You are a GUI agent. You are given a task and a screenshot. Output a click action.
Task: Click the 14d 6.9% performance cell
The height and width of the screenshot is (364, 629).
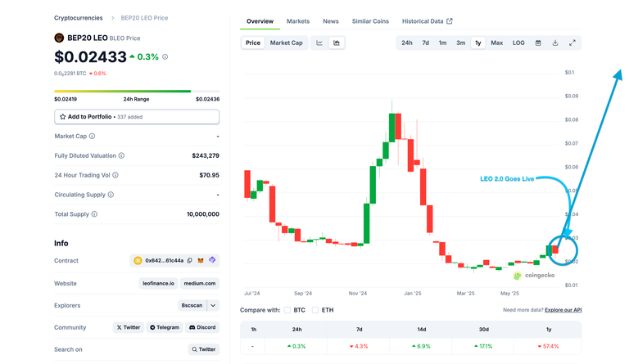tap(421, 346)
